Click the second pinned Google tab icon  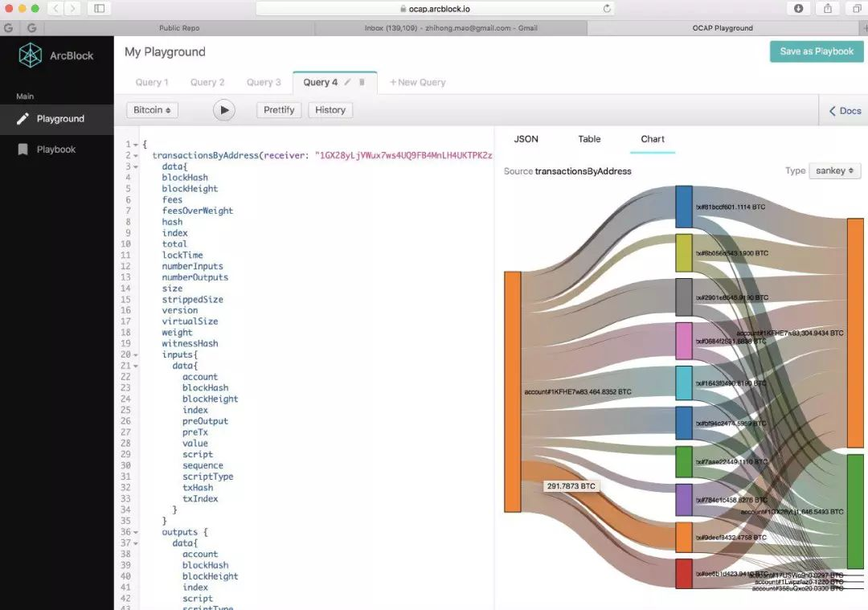[x=32, y=27]
